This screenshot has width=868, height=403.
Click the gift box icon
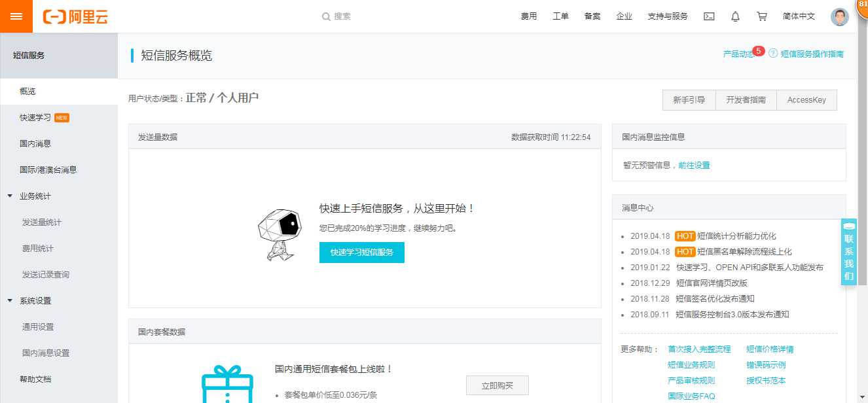coord(227,384)
